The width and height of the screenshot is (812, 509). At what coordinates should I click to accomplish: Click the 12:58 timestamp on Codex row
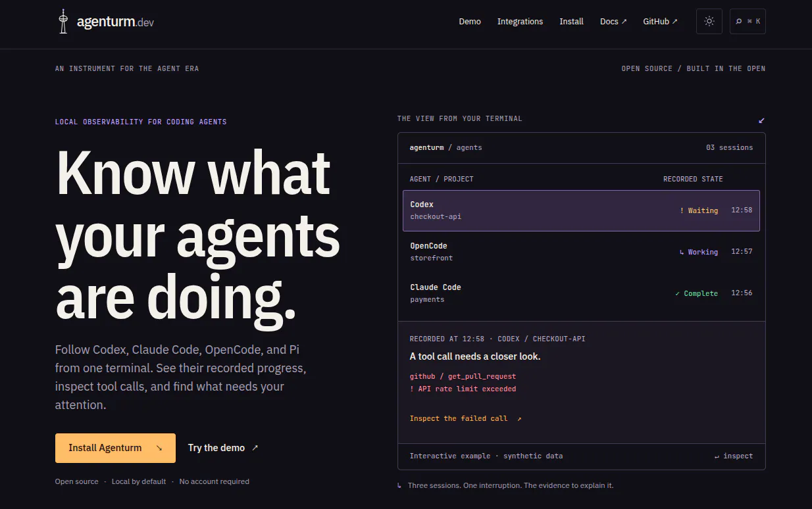742,210
